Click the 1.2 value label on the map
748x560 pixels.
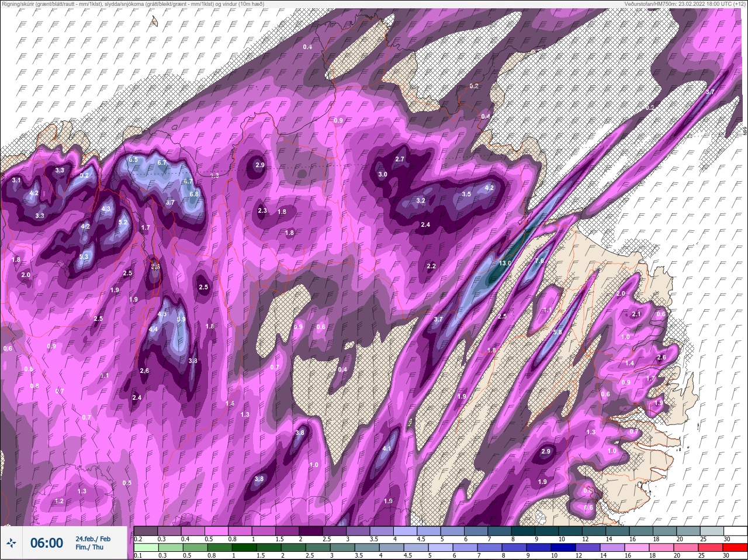59,501
